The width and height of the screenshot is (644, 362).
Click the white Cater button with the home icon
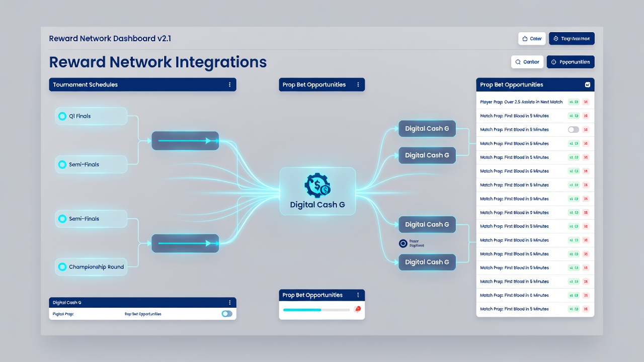(532, 39)
